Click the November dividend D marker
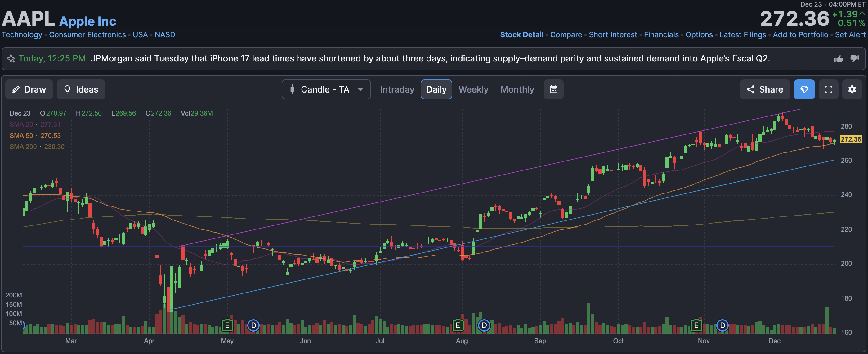The width and height of the screenshot is (868, 354). click(722, 325)
